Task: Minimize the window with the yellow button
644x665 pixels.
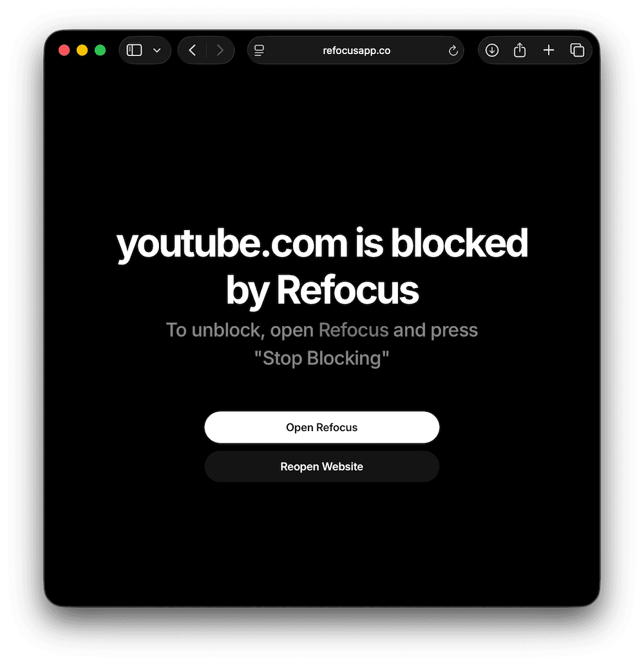Action: (x=82, y=50)
